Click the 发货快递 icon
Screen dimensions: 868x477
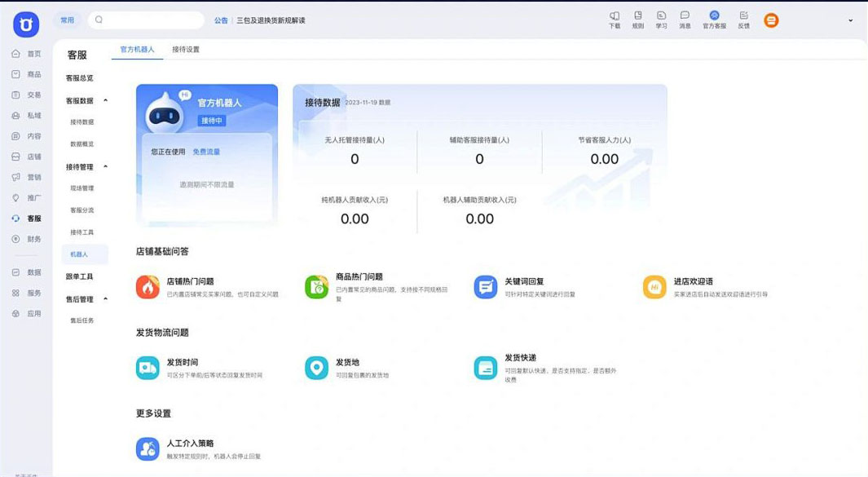(486, 368)
